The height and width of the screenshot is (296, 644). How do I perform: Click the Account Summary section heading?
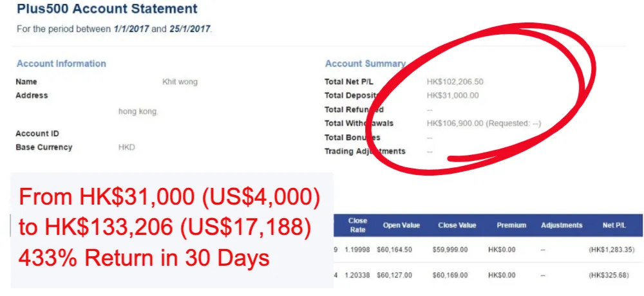pyautogui.click(x=365, y=64)
